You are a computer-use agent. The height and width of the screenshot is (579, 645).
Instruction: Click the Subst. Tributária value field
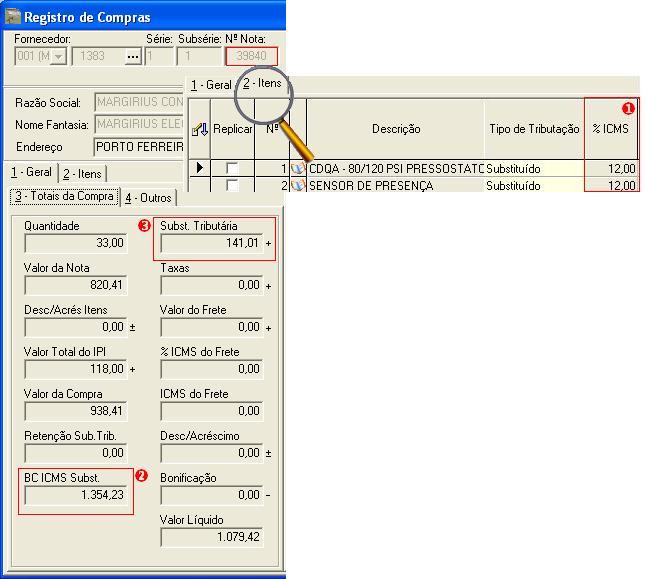click(211, 243)
